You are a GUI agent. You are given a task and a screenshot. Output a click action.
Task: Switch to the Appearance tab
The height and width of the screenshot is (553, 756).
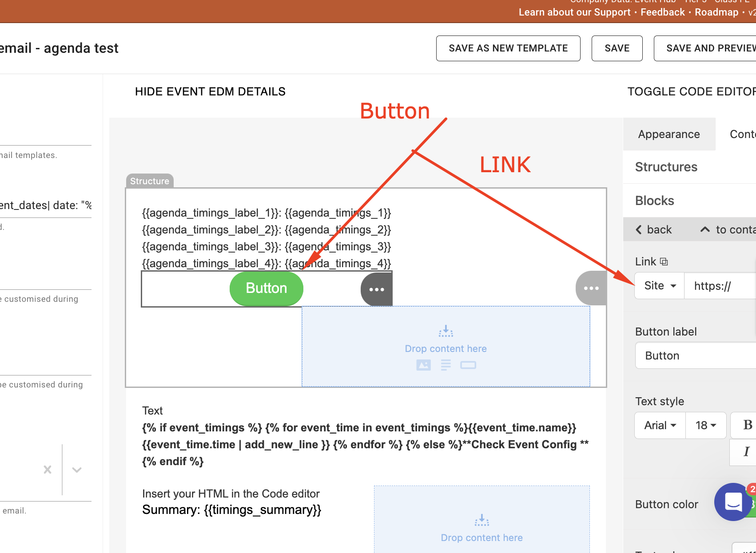tap(669, 134)
